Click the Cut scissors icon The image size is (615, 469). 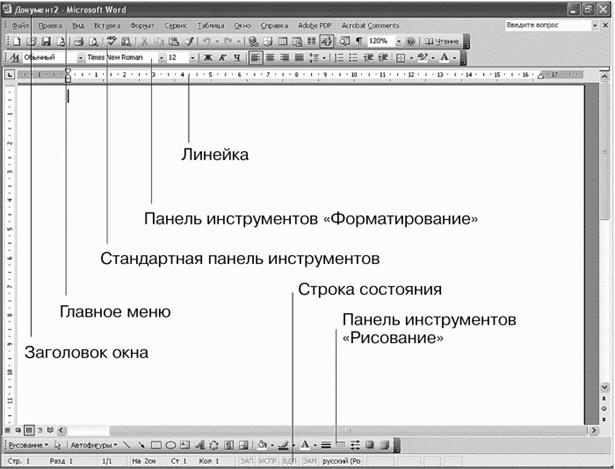click(144, 41)
